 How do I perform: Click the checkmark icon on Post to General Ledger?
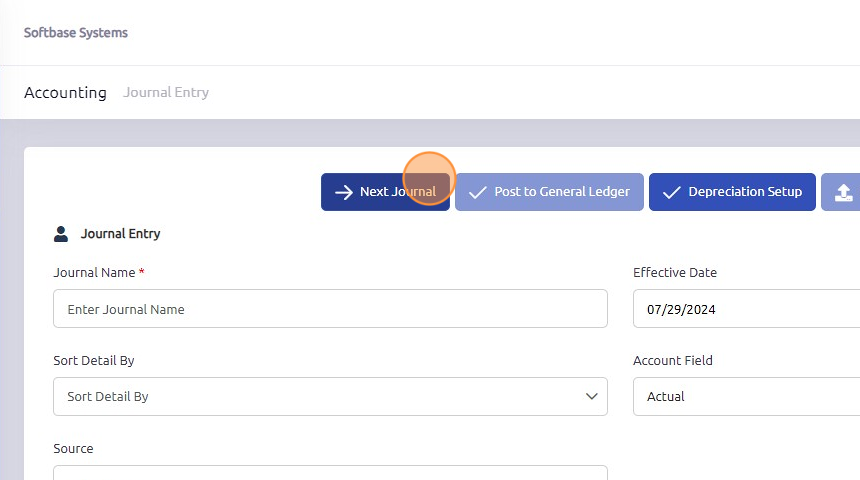(478, 192)
